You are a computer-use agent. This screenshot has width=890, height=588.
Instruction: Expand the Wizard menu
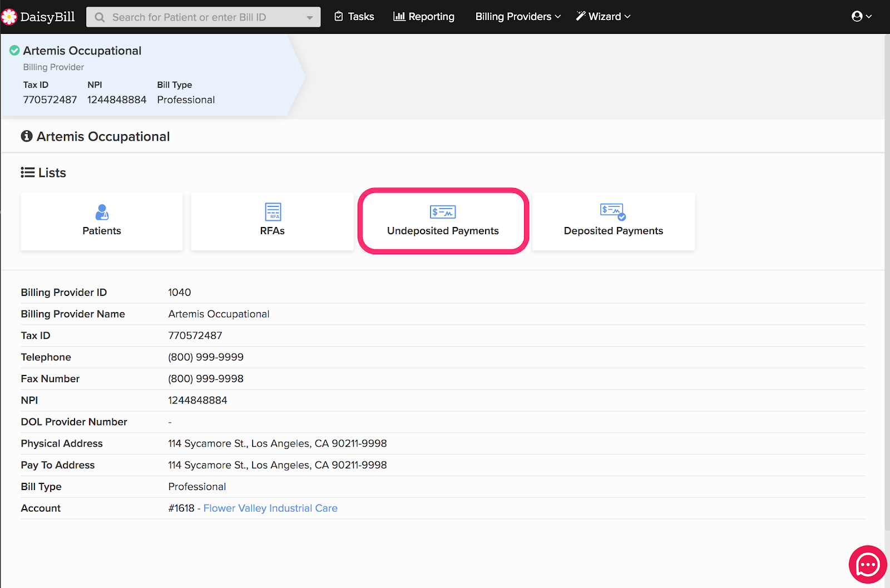tap(603, 17)
